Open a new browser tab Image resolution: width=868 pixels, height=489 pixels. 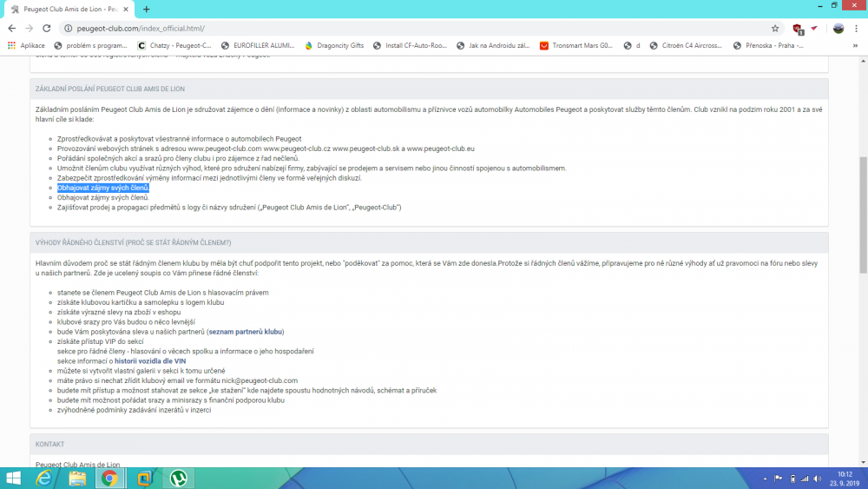pos(146,10)
